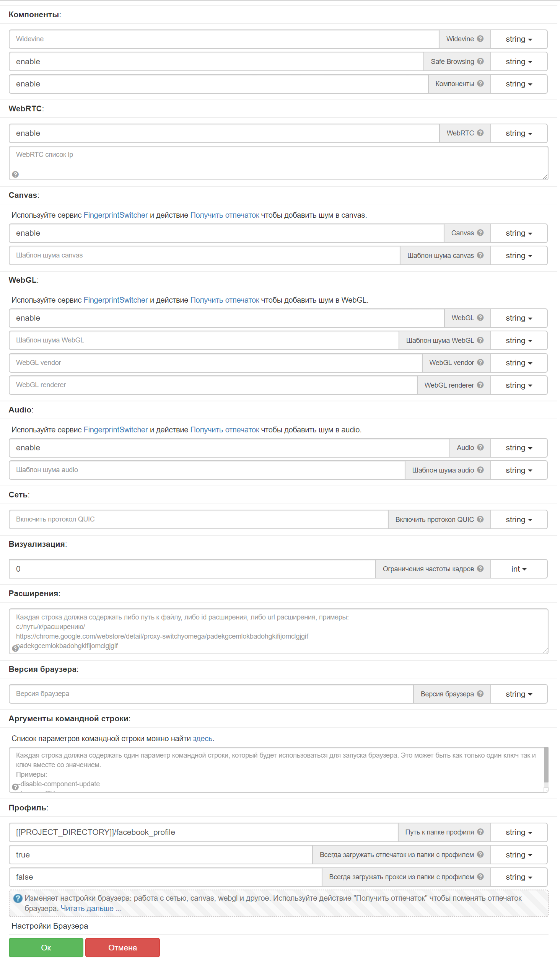Screen dimensions: 560x960
Task: Open string dropdown for WebGL renderer
Action: (519, 386)
